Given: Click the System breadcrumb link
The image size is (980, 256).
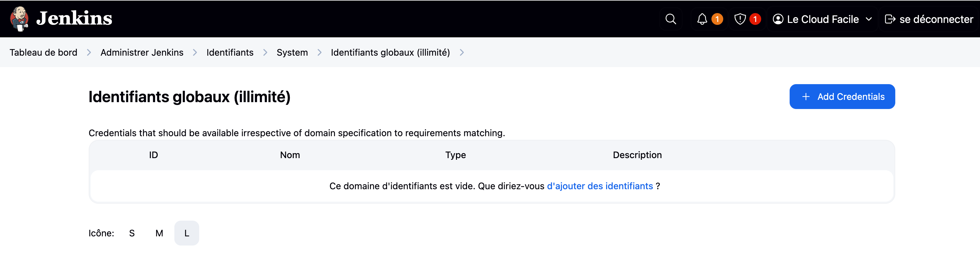Looking at the screenshot, I should [292, 53].
